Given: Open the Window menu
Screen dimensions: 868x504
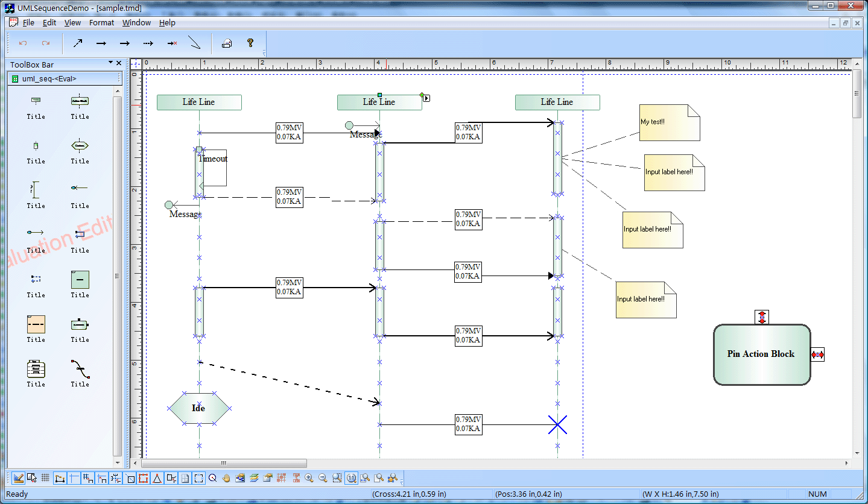Looking at the screenshot, I should [136, 23].
